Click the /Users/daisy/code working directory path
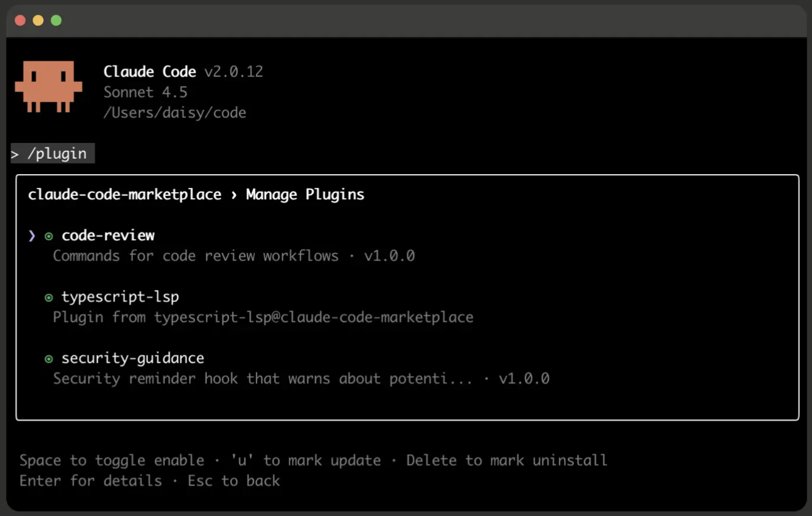This screenshot has height=516, width=812. point(175,113)
